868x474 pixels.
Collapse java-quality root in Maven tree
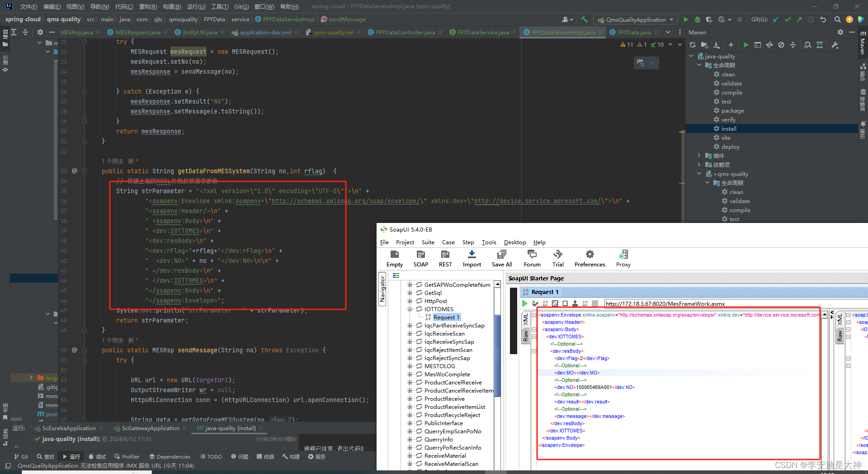pyautogui.click(x=691, y=56)
